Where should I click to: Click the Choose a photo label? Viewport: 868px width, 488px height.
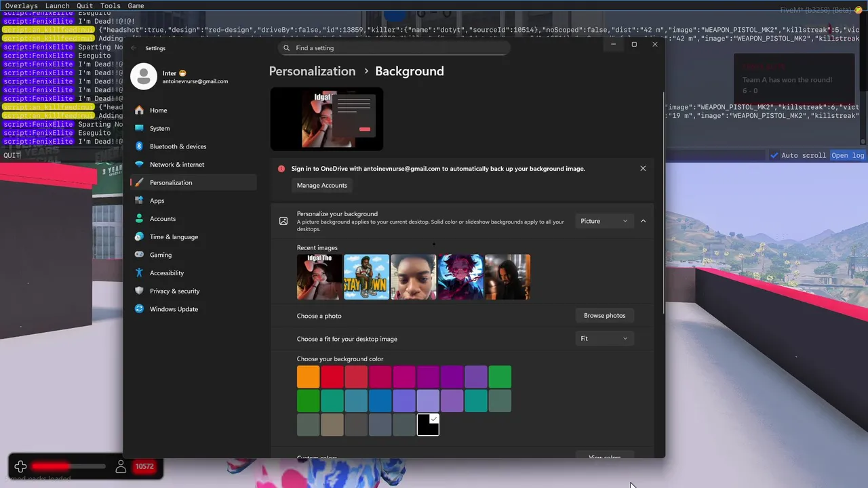pyautogui.click(x=319, y=316)
